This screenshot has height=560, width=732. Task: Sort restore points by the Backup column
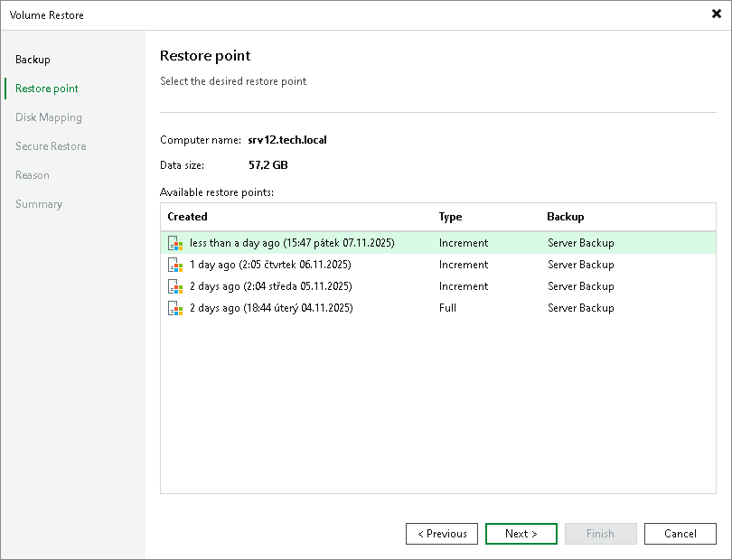[565, 217]
